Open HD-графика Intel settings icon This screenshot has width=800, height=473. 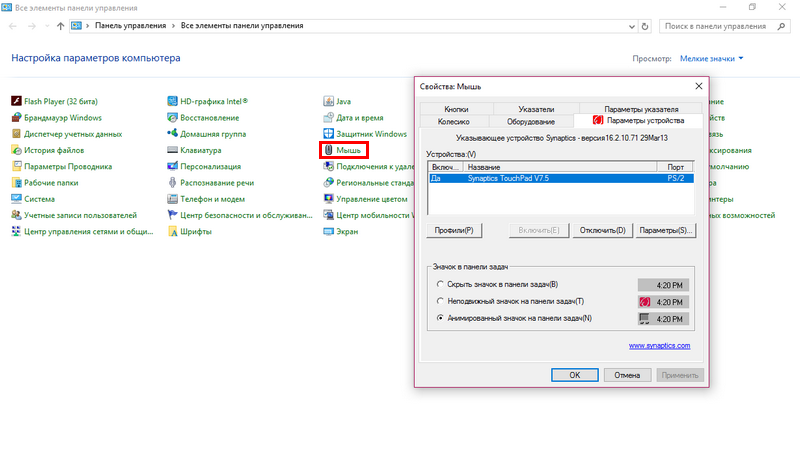tap(173, 101)
